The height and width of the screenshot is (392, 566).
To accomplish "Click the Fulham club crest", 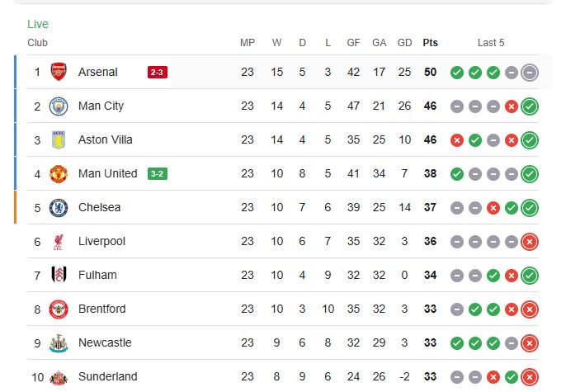I will tap(59, 275).
